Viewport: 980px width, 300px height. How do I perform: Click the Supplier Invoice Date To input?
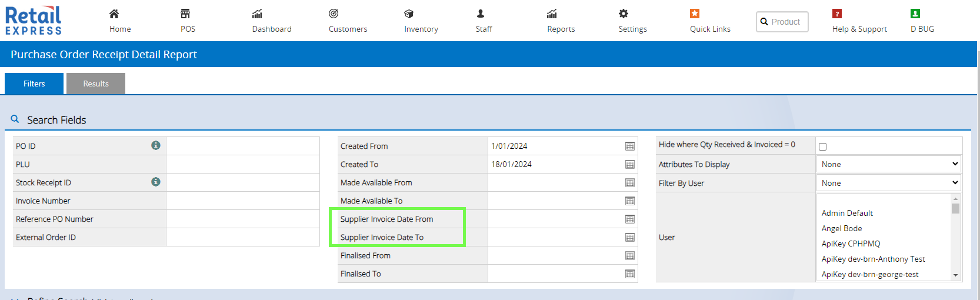[555, 237]
